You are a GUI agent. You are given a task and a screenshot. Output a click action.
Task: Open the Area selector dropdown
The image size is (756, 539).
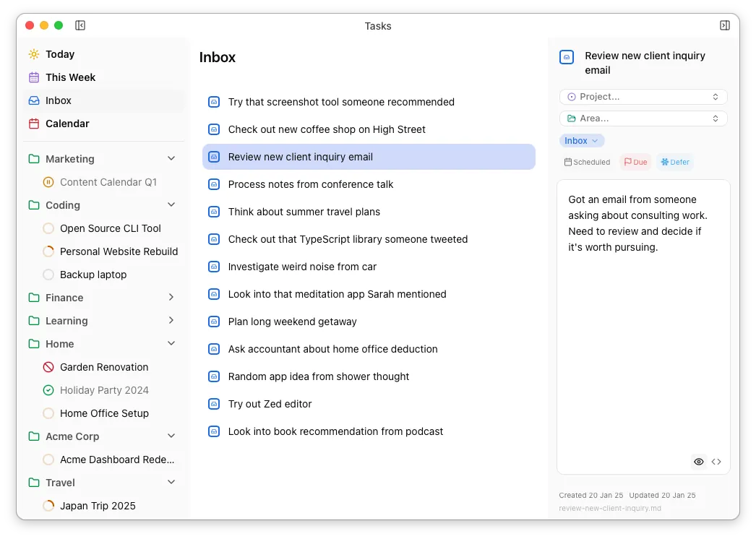coord(643,118)
